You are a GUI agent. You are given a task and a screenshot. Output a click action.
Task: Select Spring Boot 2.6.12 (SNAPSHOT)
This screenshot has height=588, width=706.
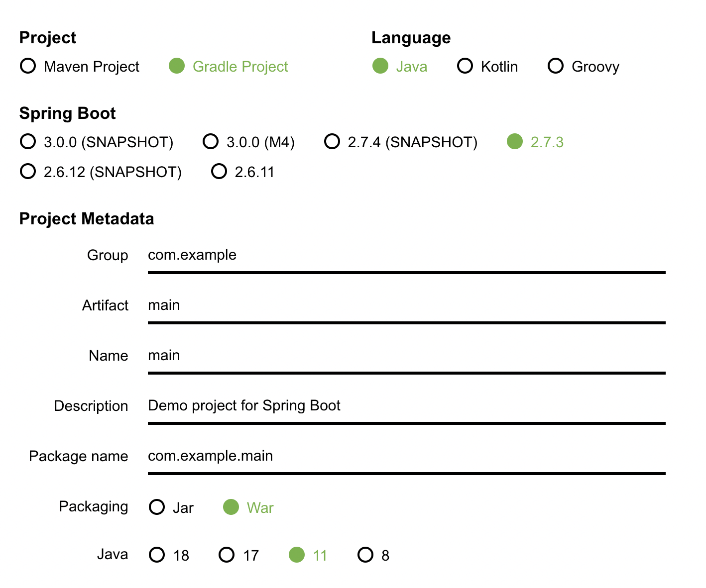28,172
